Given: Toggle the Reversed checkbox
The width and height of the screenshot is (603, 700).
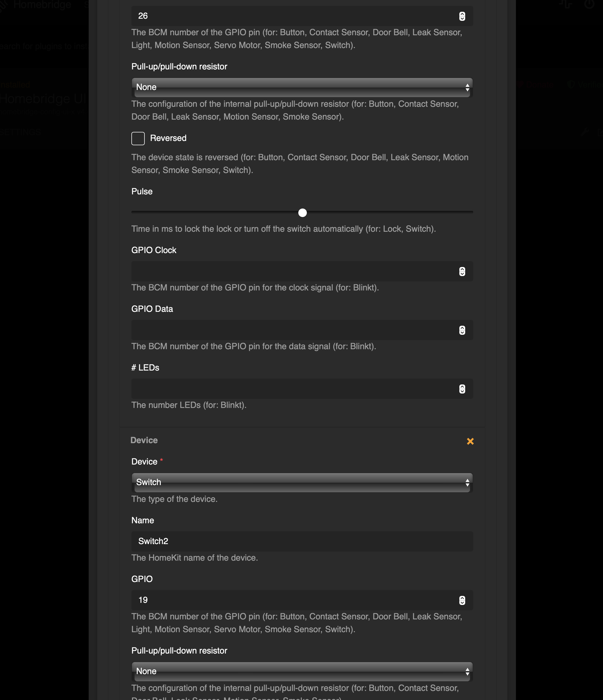Looking at the screenshot, I should tap(138, 139).
